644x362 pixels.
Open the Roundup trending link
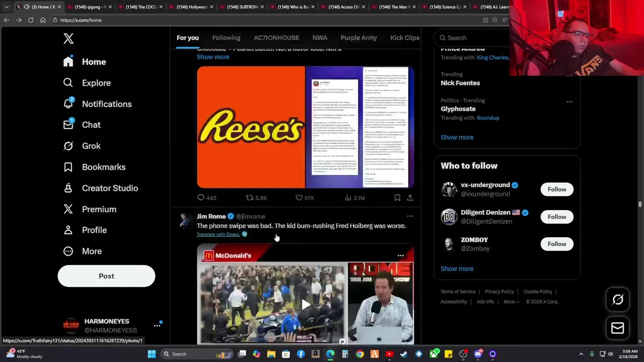(x=488, y=118)
